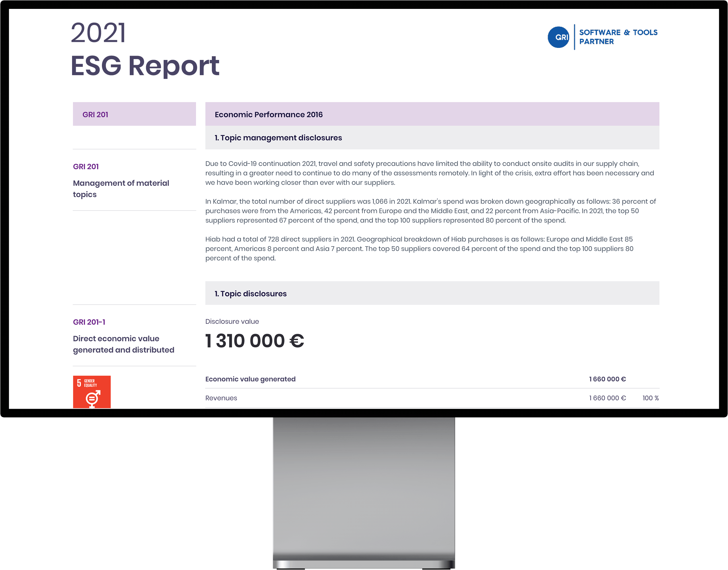
Task: Click the GRI 201-1 reference code
Action: (89, 322)
